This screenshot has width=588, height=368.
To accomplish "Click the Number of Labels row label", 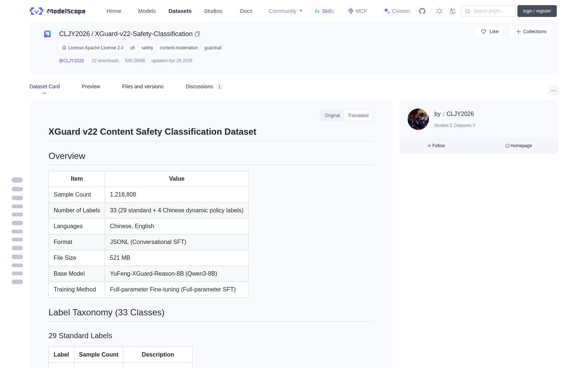I will 77,210.
